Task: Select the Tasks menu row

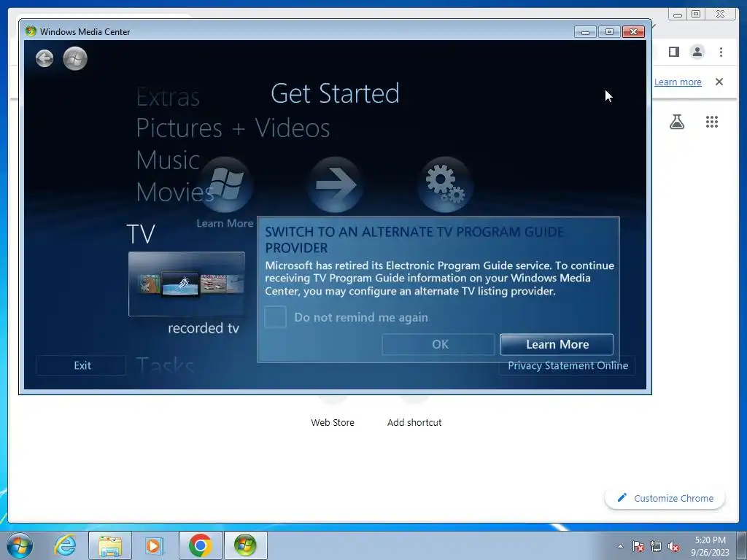Action: click(x=165, y=366)
